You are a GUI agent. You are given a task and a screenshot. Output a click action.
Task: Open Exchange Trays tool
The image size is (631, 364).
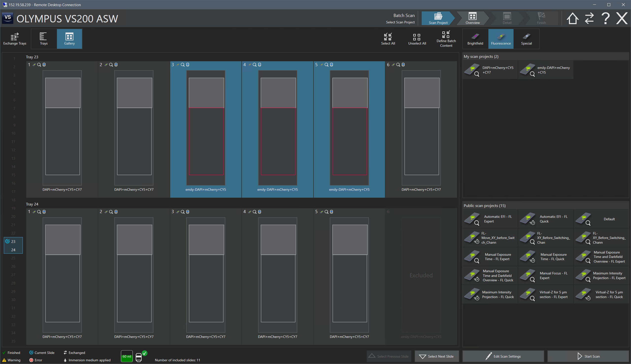point(15,39)
